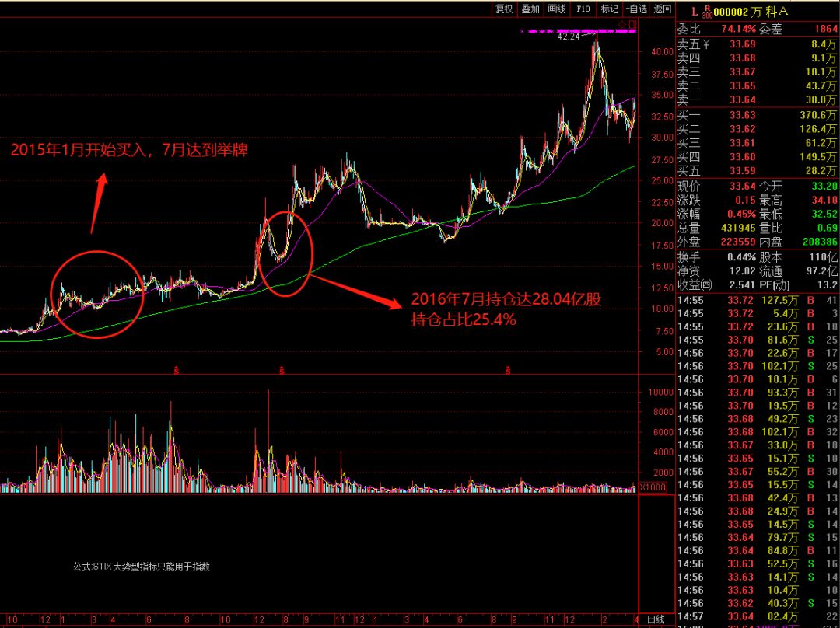The width and height of the screenshot is (840, 628).
Task: Click the 标记 mark button
Action: pos(610,9)
